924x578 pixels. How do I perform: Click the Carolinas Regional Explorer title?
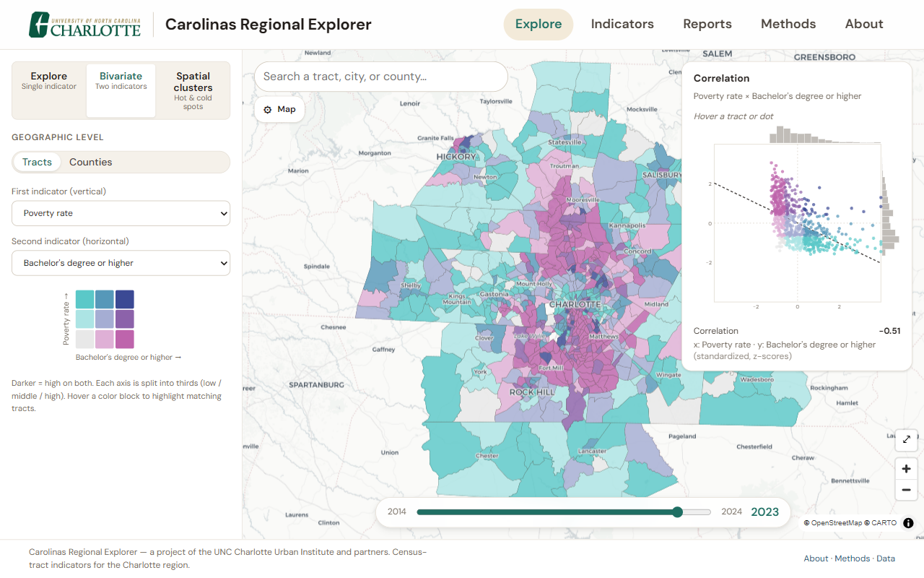click(x=269, y=25)
